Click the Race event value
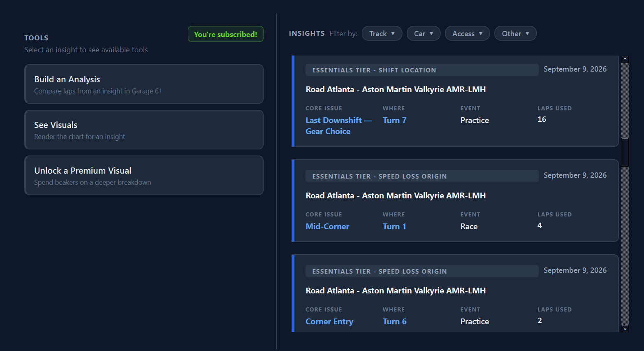 click(469, 226)
